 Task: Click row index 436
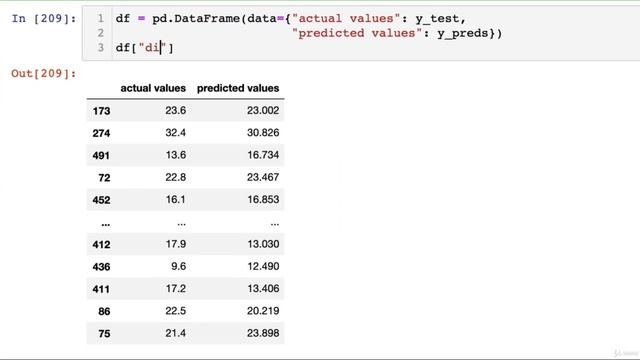[x=101, y=267]
